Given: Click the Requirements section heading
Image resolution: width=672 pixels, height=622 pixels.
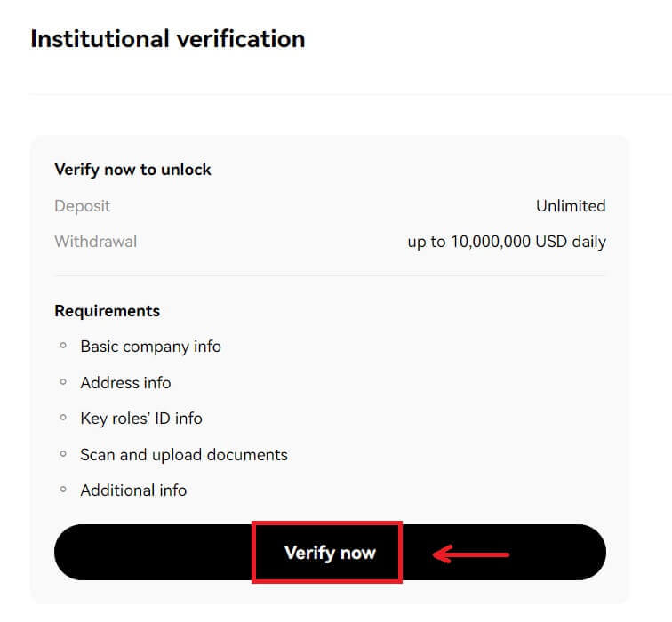Looking at the screenshot, I should pos(107,311).
